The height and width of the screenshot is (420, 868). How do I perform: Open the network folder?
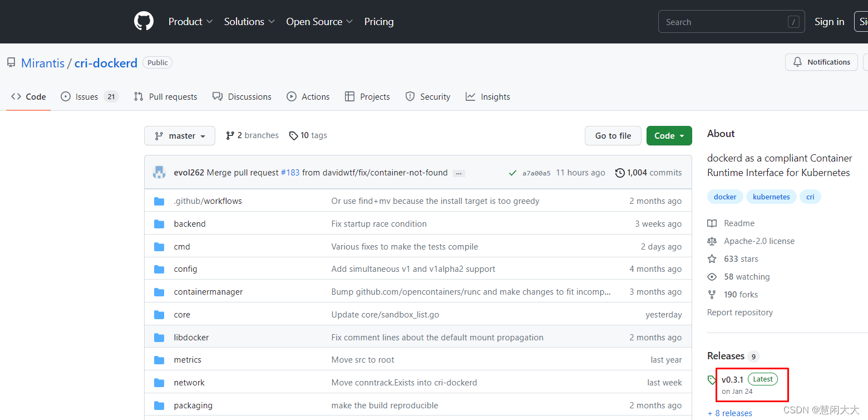click(x=189, y=383)
